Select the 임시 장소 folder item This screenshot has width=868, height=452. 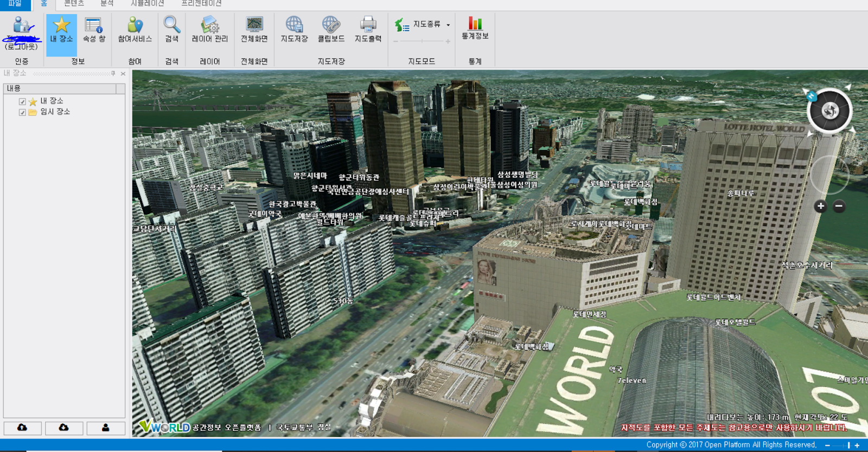[55, 112]
